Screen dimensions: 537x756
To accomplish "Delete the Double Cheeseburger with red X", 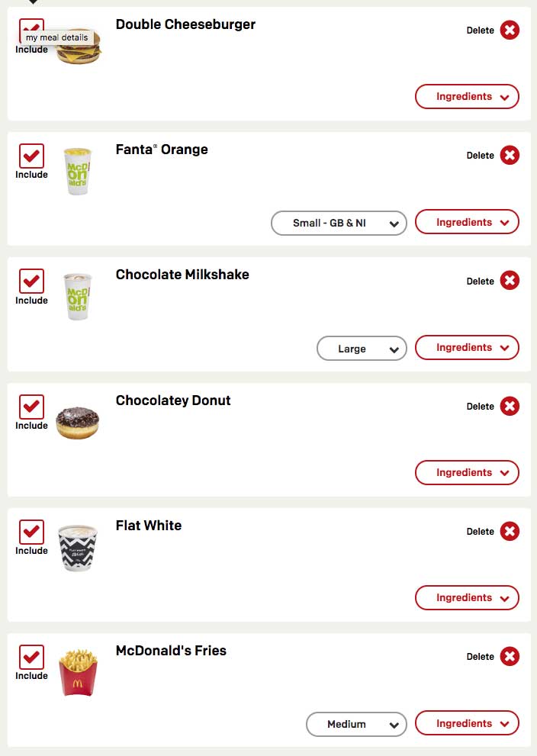I will click(510, 31).
